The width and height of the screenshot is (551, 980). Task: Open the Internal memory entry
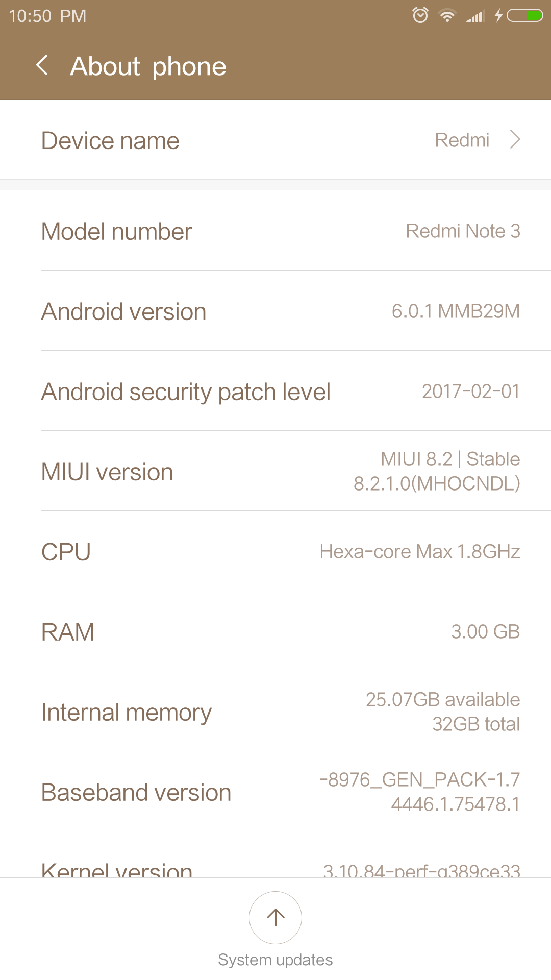275,712
